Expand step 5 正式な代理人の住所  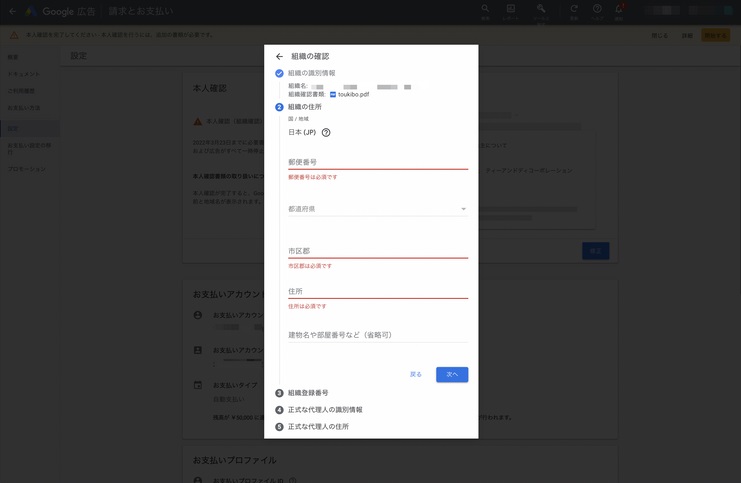[318, 427]
